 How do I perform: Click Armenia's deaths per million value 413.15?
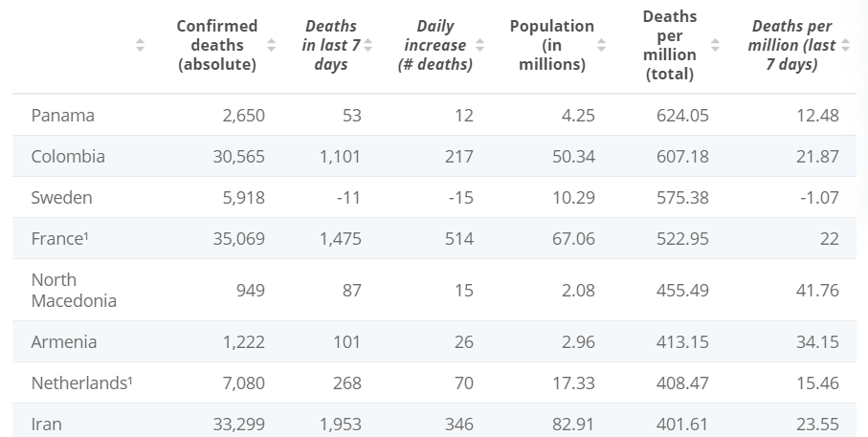682,341
